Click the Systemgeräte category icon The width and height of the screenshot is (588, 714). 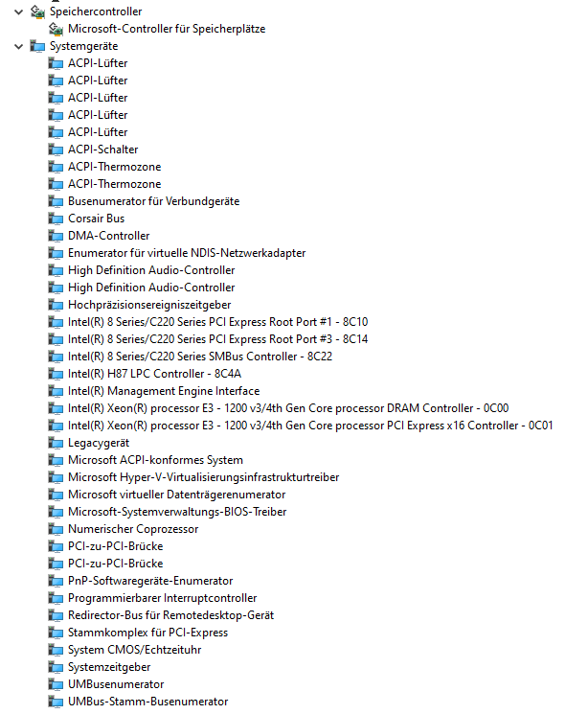[37, 46]
